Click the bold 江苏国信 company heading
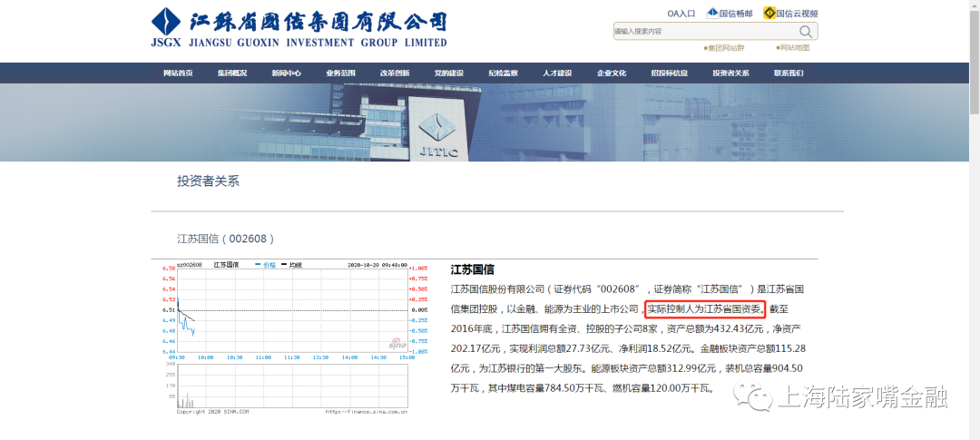The image size is (980, 440). tap(473, 270)
